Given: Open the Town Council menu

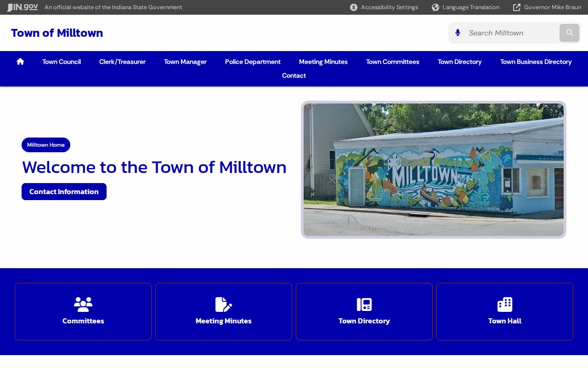Looking at the screenshot, I should pyautogui.click(x=62, y=62).
